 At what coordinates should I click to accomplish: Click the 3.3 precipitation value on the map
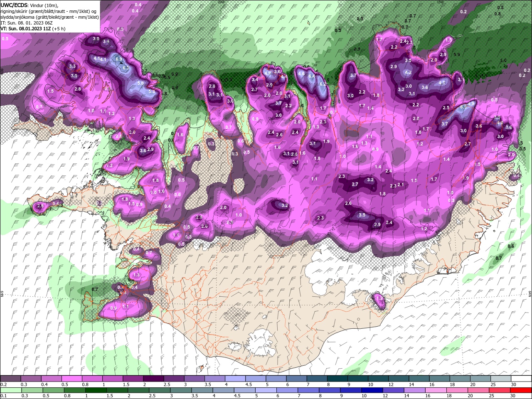(72, 66)
